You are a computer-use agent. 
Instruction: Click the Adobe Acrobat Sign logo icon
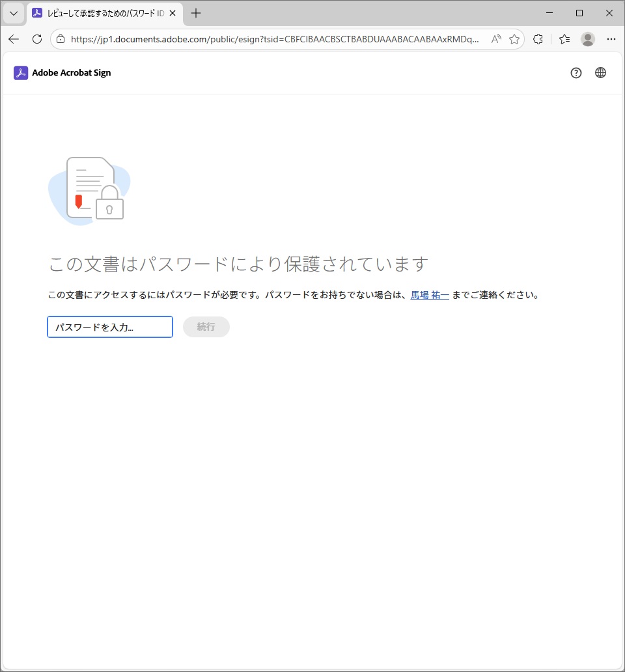(x=21, y=73)
